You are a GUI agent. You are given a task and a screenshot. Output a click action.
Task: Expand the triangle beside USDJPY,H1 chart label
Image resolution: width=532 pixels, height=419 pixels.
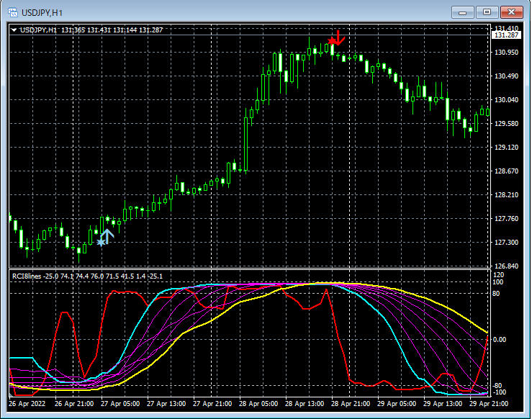click(14, 30)
